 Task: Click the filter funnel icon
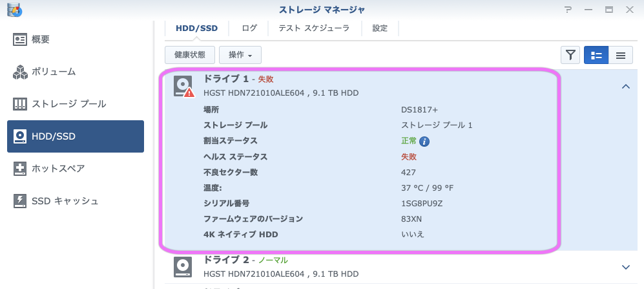[570, 55]
